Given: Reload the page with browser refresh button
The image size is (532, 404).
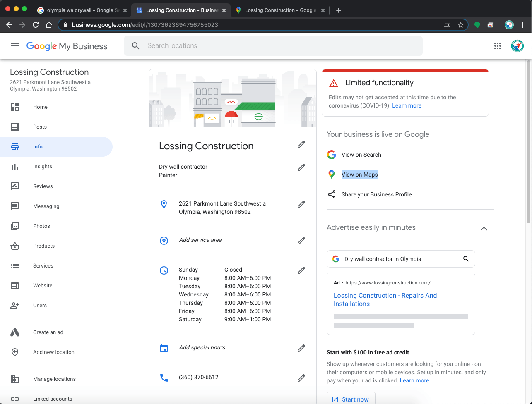Looking at the screenshot, I should click(x=36, y=25).
